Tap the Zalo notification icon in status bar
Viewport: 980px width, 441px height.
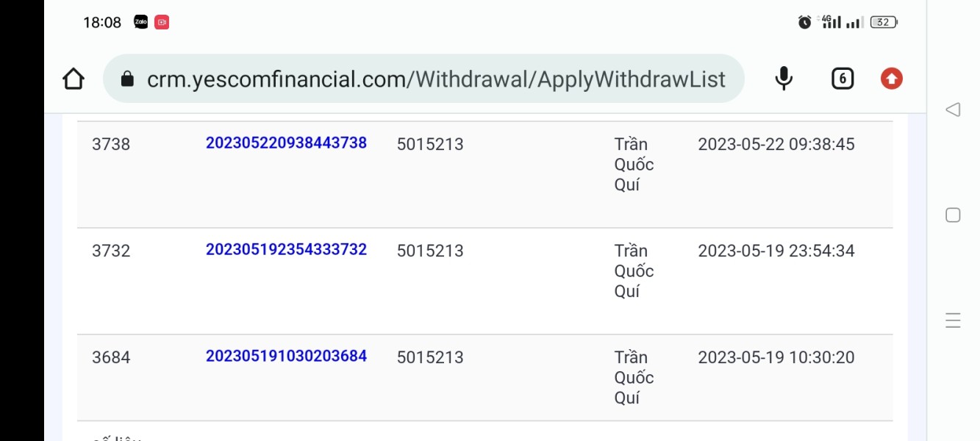(141, 22)
